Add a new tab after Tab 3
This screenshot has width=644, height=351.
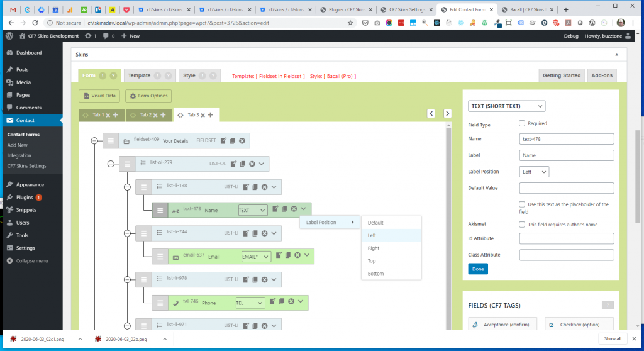click(211, 115)
